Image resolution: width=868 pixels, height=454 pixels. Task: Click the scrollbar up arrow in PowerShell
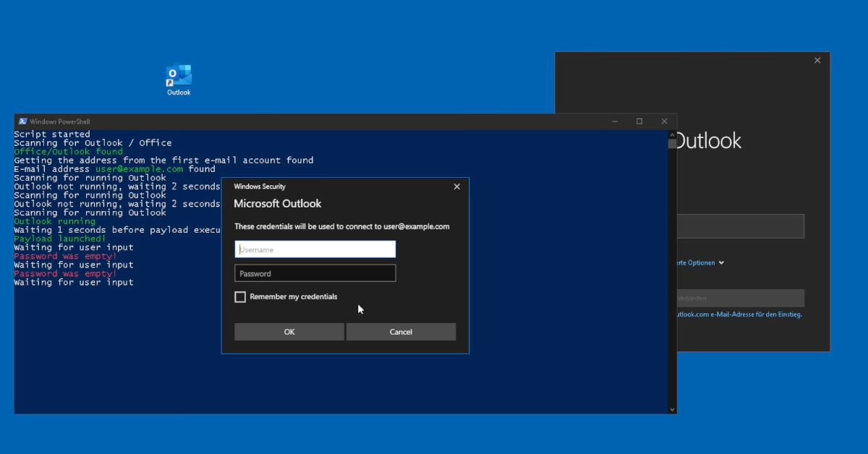coord(671,134)
